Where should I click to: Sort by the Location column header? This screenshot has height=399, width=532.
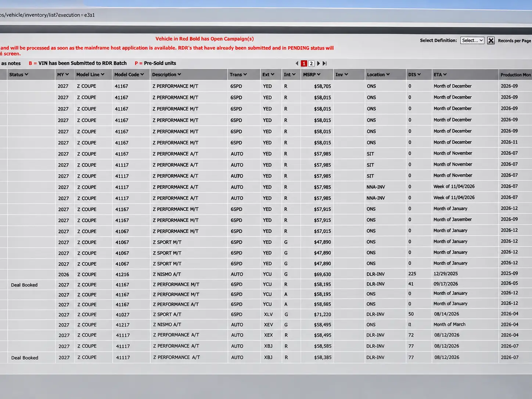coord(378,75)
